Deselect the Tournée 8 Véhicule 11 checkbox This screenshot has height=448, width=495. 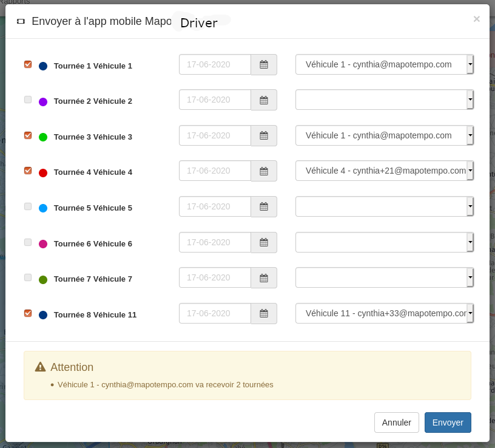(x=28, y=313)
